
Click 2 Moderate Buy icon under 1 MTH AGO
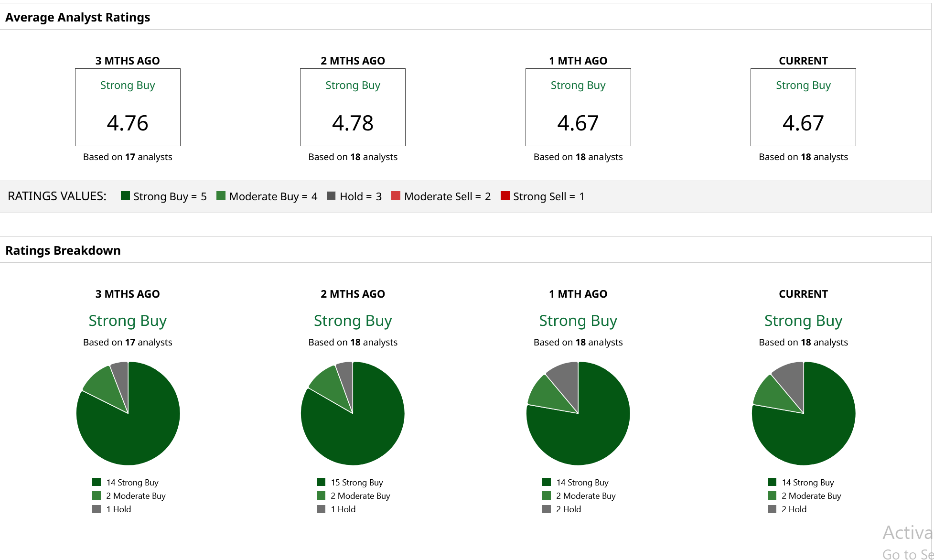(x=547, y=495)
